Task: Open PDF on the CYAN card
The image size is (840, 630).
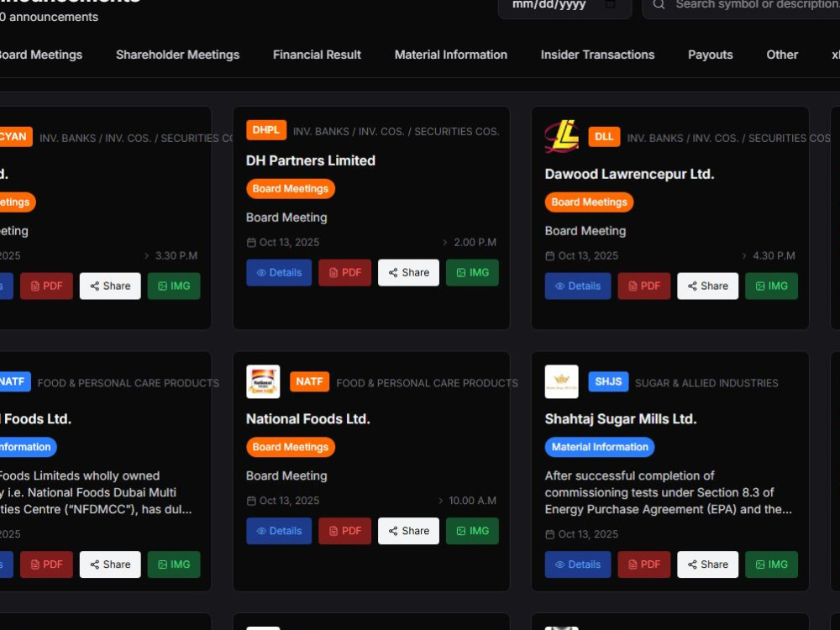Action: tap(46, 286)
